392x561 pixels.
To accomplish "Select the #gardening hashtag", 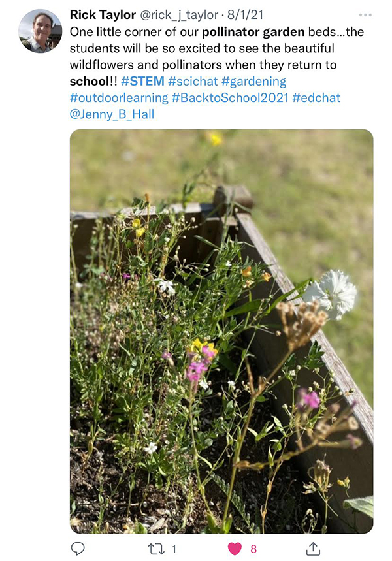I will pyautogui.click(x=253, y=82).
